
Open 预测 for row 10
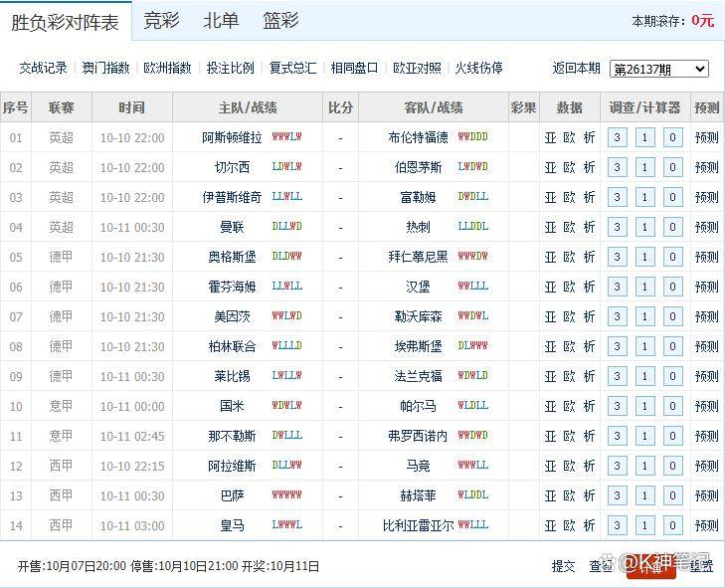pos(706,406)
